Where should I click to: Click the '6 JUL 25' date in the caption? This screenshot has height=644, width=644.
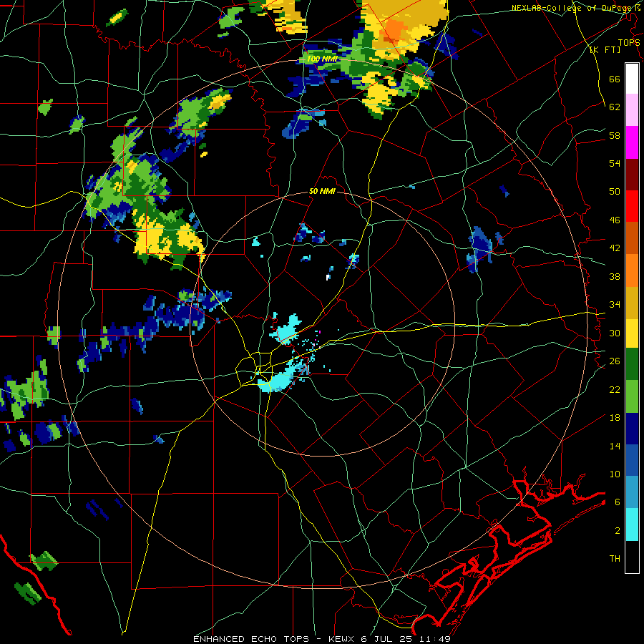[388, 639]
